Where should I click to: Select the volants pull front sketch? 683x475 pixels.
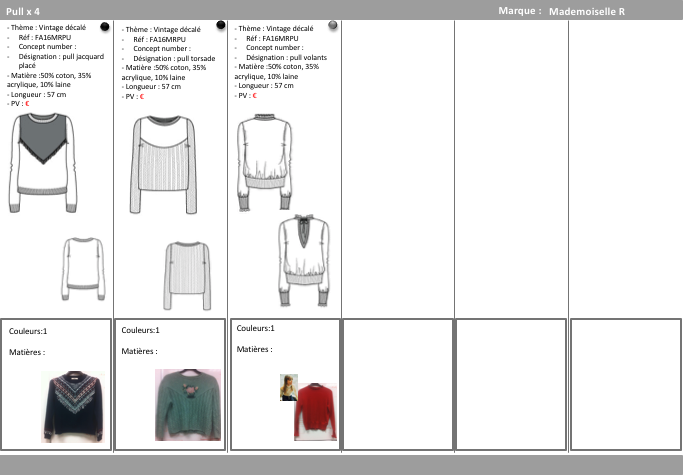[x=264, y=163]
